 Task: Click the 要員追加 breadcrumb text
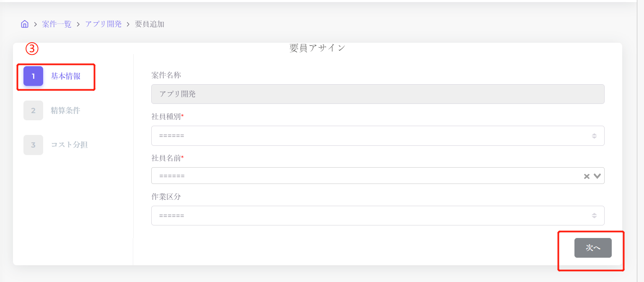150,24
